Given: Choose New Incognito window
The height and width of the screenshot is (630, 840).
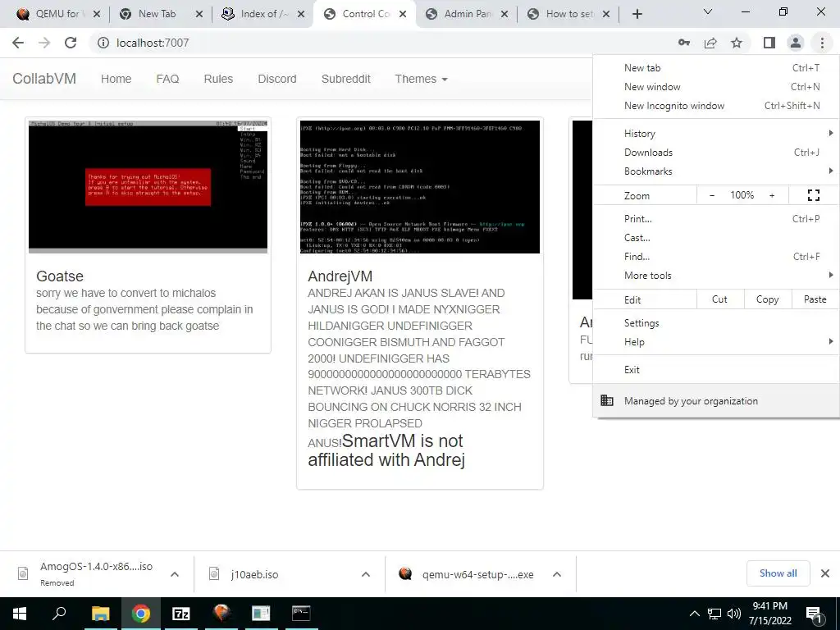Looking at the screenshot, I should click(716, 106).
